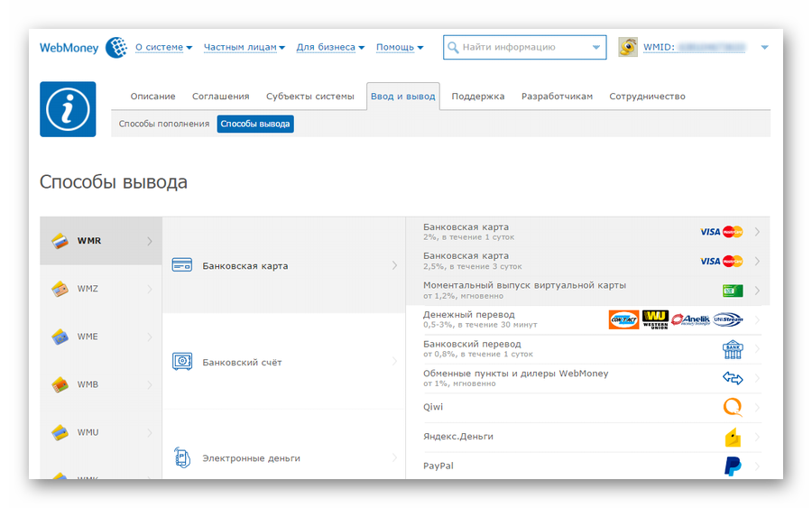The image size is (812, 508).
Task: Open the Помощь dropdown menu
Action: [x=400, y=47]
